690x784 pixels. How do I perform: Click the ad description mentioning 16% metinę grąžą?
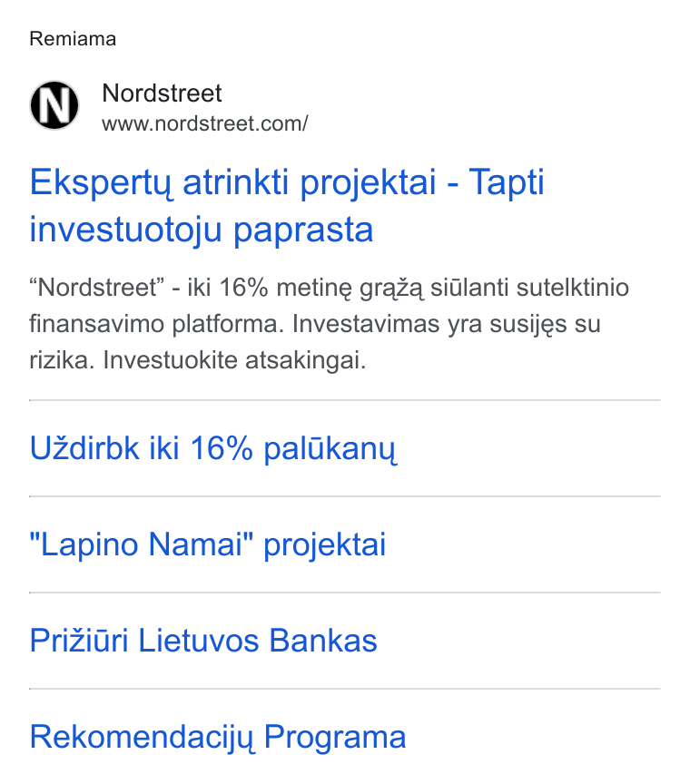pos(330,324)
